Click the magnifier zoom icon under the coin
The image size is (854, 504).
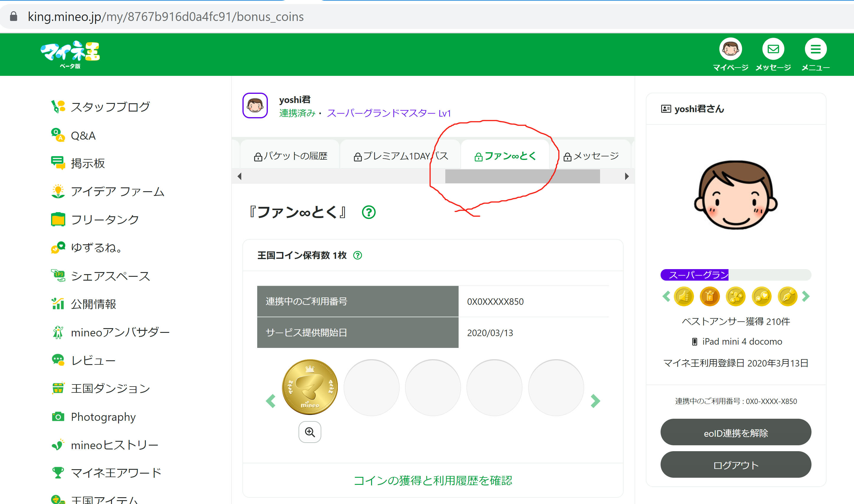[x=309, y=432]
